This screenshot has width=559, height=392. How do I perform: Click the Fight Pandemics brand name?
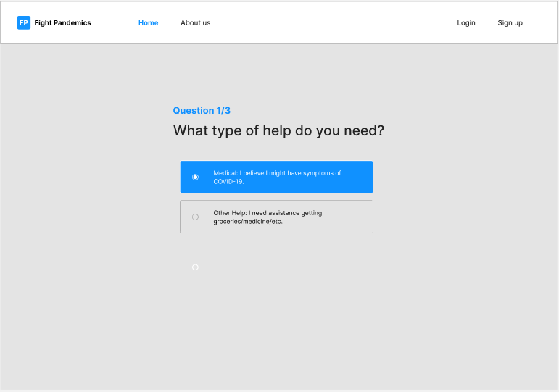pyautogui.click(x=63, y=22)
